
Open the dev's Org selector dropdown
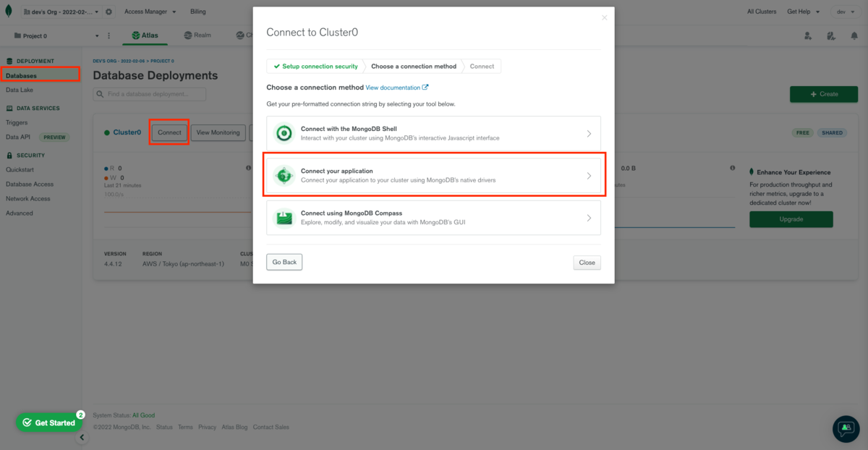pos(61,12)
